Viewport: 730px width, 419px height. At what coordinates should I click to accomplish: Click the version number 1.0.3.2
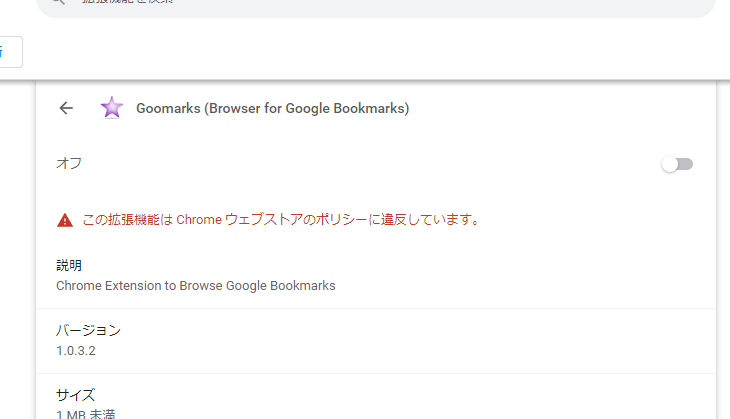(76, 351)
